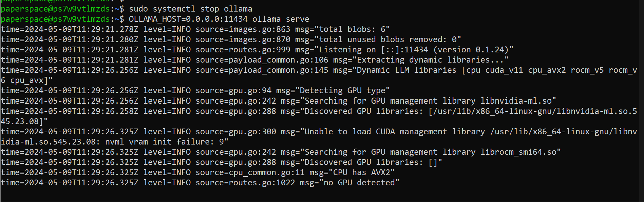This screenshot has width=644, height=202.
Task: Click the "source=cpu_common.go:11" text
Action: tap(250, 172)
